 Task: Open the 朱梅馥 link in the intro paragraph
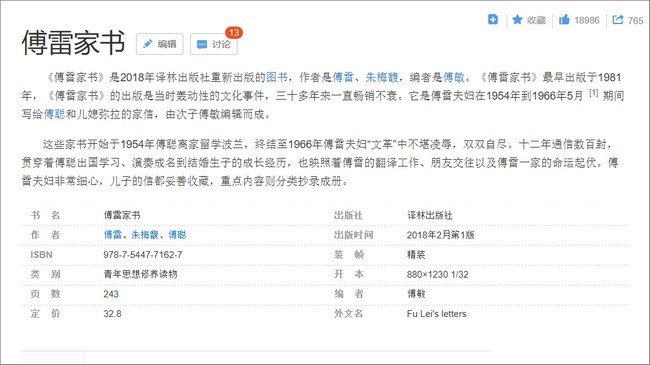tap(382, 77)
